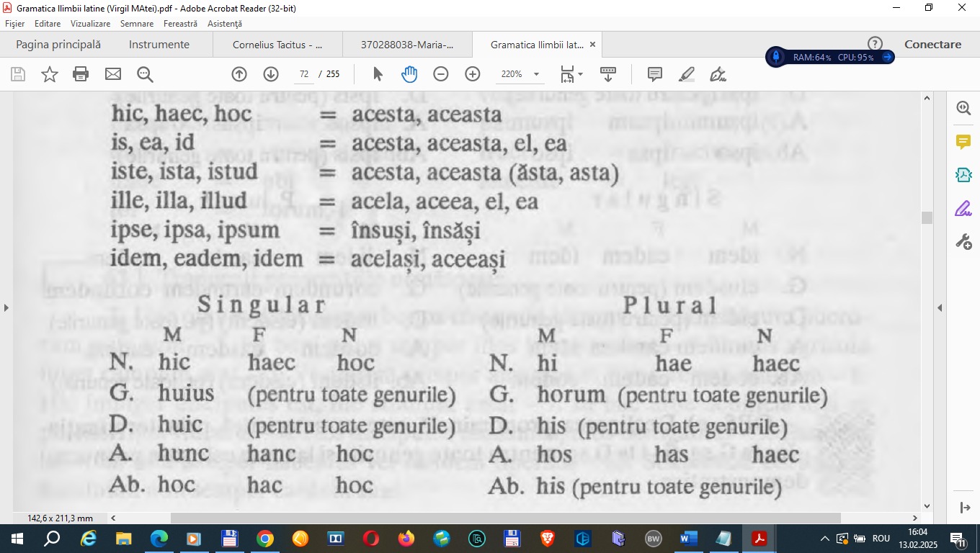Open yellow comment tool in right panel
The height and width of the screenshot is (553, 980).
coord(963,141)
